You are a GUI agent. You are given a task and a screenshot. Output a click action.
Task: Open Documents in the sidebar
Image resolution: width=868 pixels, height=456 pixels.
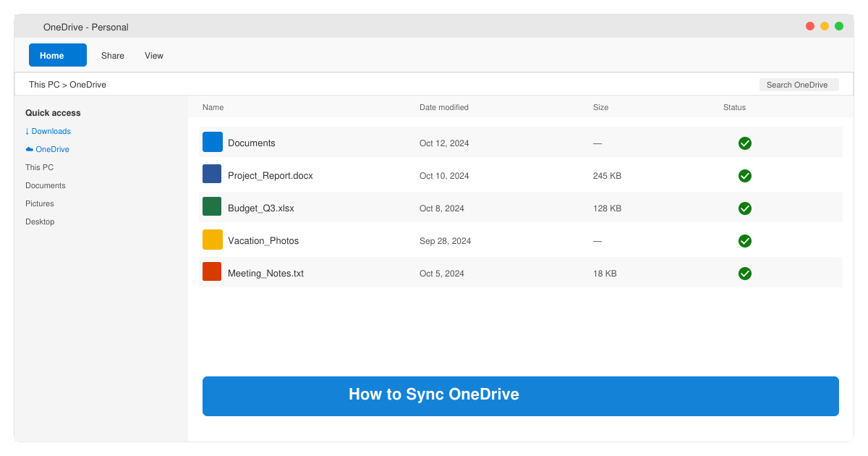pos(46,185)
